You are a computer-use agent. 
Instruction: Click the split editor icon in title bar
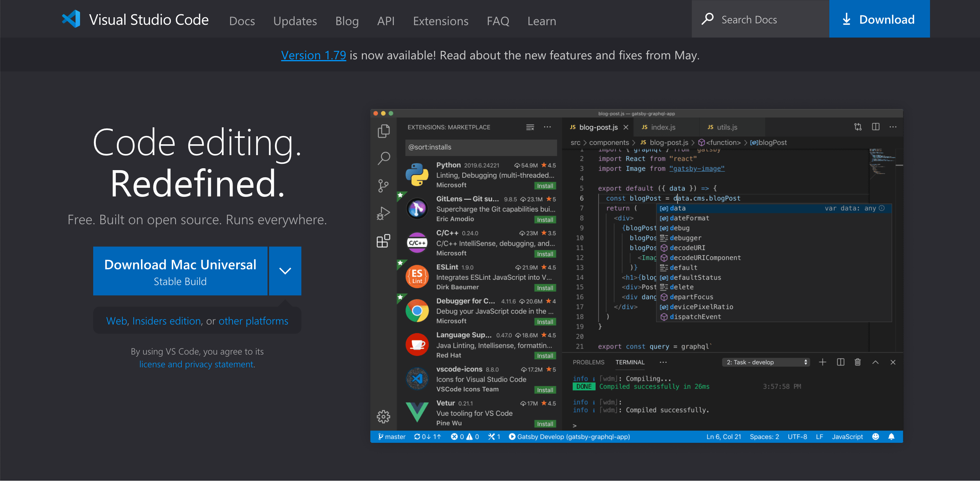pos(876,127)
